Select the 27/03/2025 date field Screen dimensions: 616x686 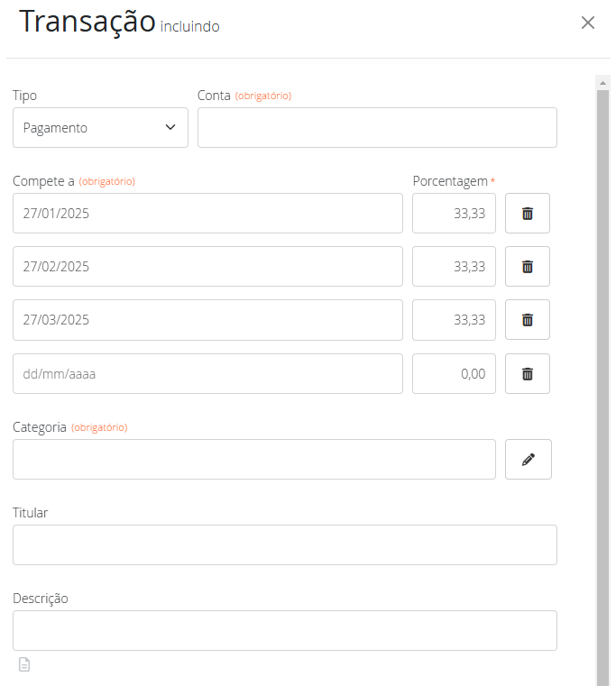pos(207,320)
